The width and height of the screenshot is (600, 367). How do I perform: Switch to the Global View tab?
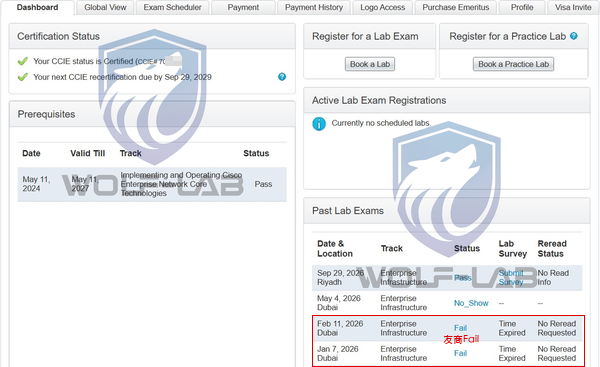tap(105, 7)
